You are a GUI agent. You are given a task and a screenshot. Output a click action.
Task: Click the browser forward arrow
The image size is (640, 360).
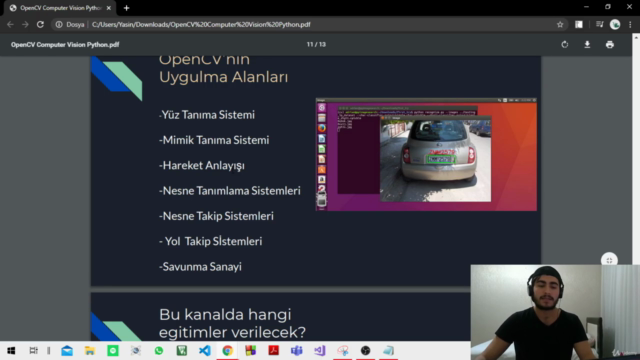(25, 24)
